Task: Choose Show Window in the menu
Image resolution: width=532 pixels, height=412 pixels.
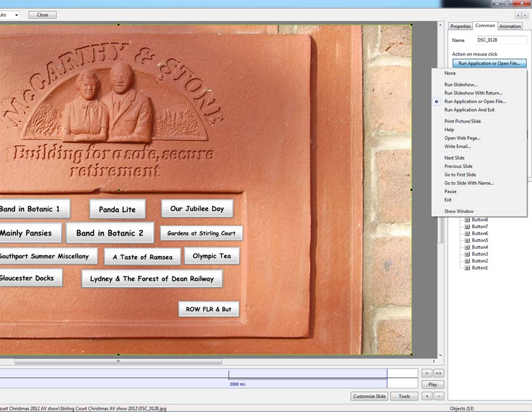Action: click(x=459, y=211)
